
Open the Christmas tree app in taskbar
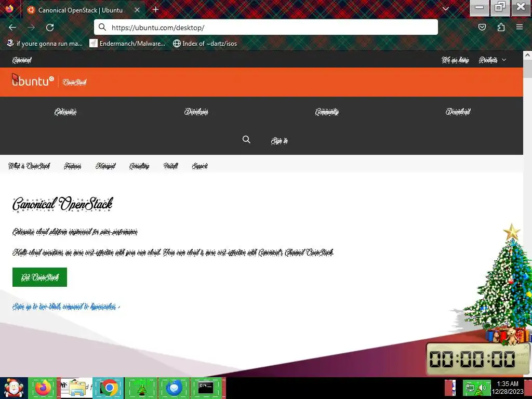(x=141, y=388)
